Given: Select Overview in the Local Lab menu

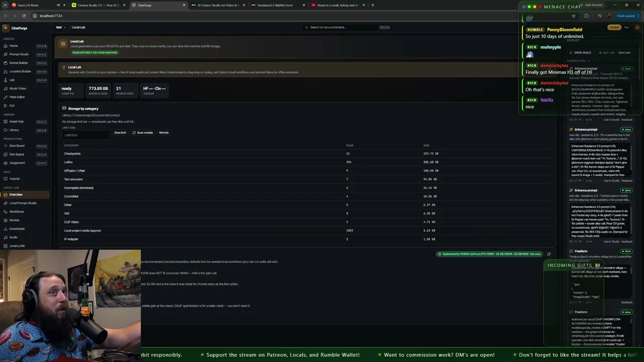Looking at the screenshot, I should pyautogui.click(x=25, y=195).
